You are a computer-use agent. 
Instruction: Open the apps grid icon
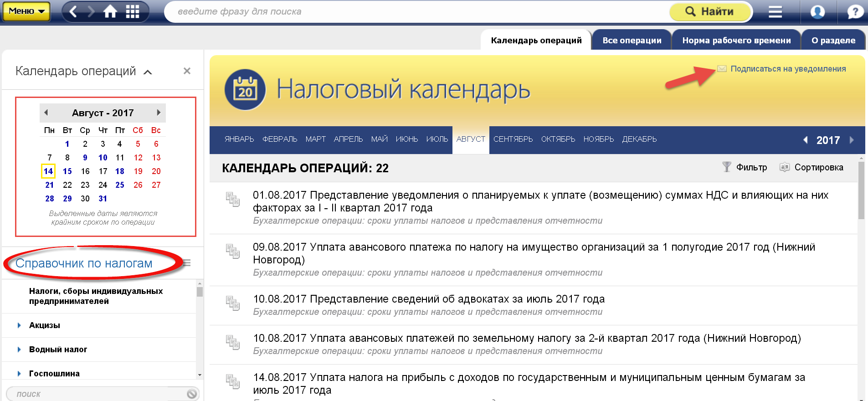pos(132,11)
